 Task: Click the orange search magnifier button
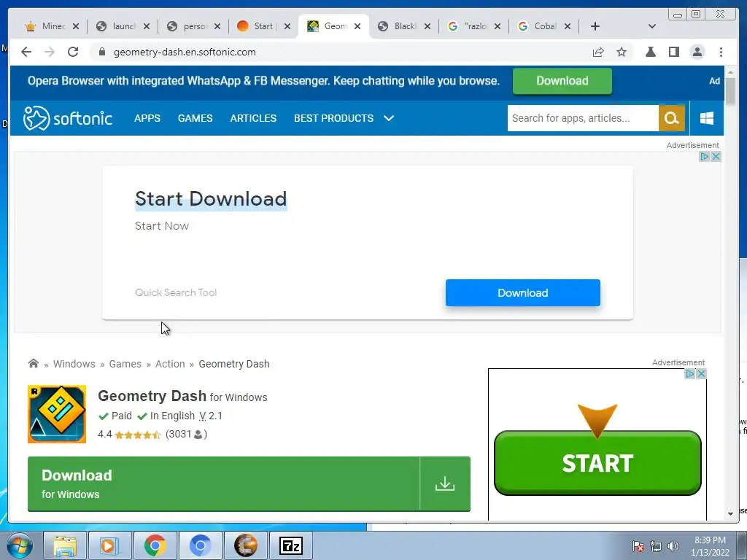point(672,118)
